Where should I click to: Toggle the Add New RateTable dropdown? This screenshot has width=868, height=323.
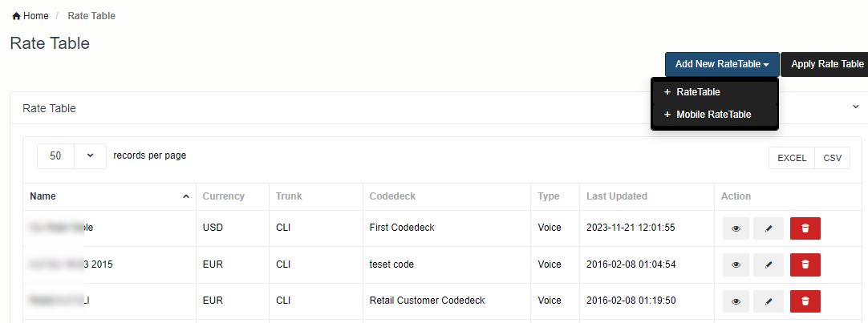tap(722, 64)
